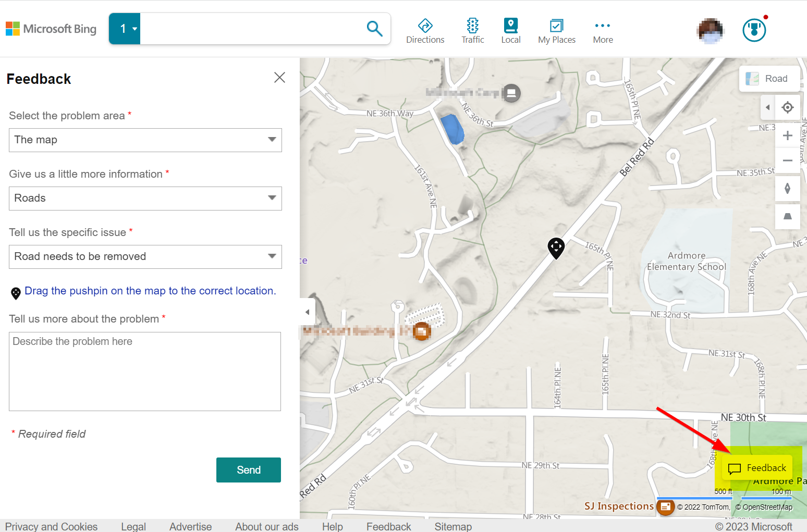
Task: Click the Drag the pushpin instruction link
Action: point(150,291)
